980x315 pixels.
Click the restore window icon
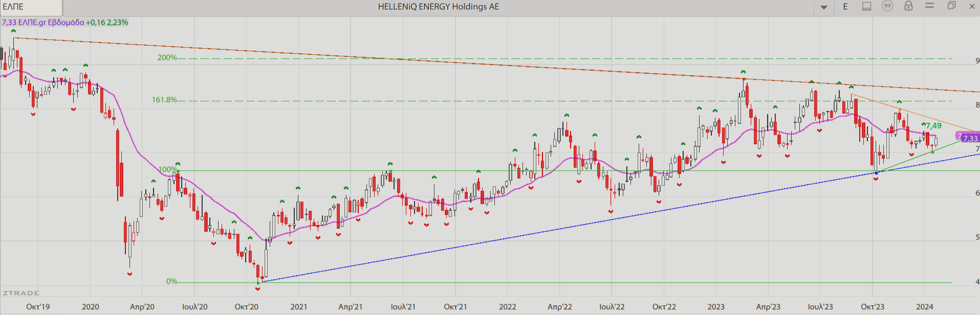point(951,6)
